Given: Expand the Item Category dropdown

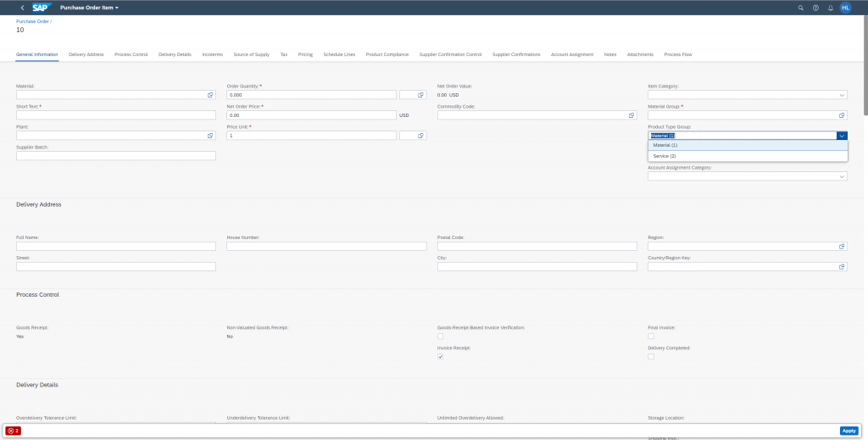Looking at the screenshot, I should (842, 95).
